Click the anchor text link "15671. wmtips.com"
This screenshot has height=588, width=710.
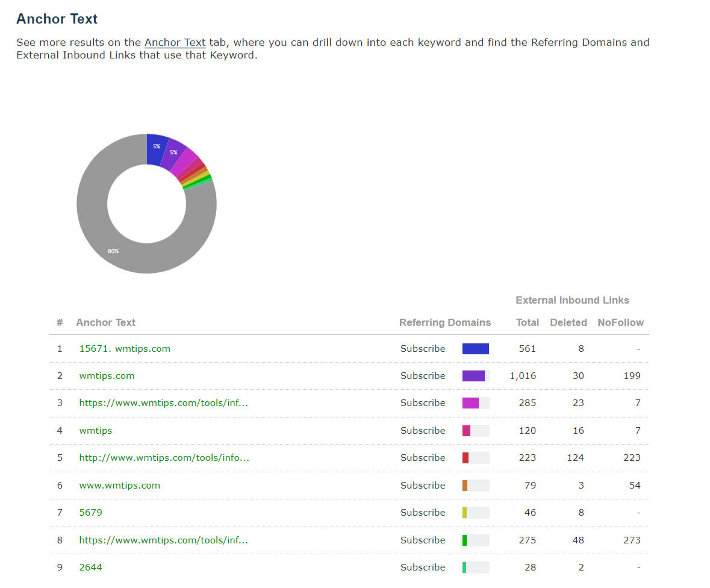click(x=124, y=348)
